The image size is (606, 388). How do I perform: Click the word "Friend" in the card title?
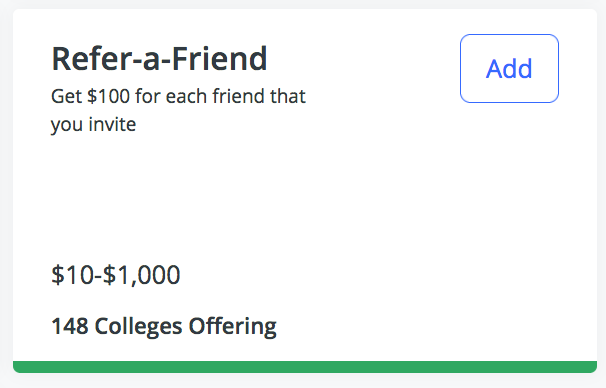[219, 59]
